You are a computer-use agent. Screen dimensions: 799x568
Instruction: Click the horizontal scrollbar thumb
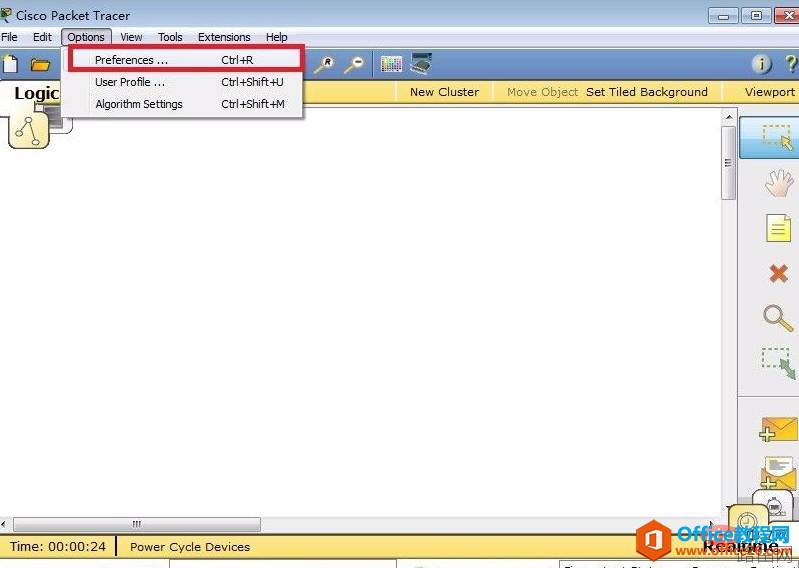click(x=137, y=524)
